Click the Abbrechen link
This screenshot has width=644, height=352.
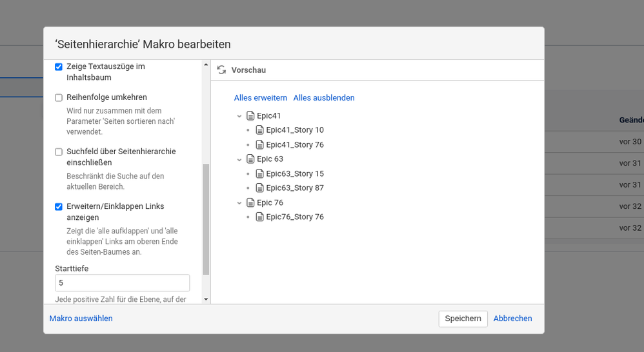pyautogui.click(x=512, y=318)
